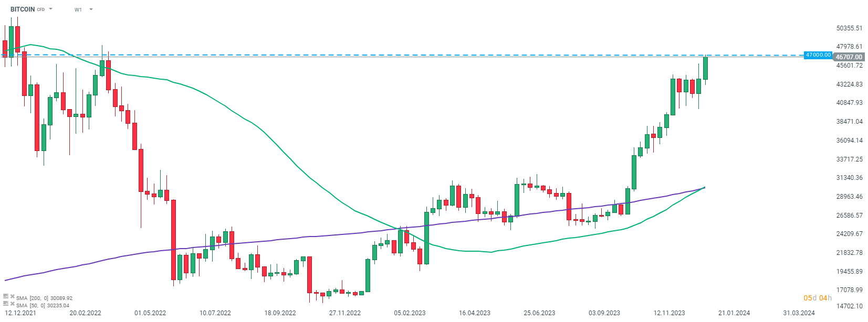The width and height of the screenshot is (868, 322).
Task: Remove the SMA 200 indicator
Action: coord(12,297)
